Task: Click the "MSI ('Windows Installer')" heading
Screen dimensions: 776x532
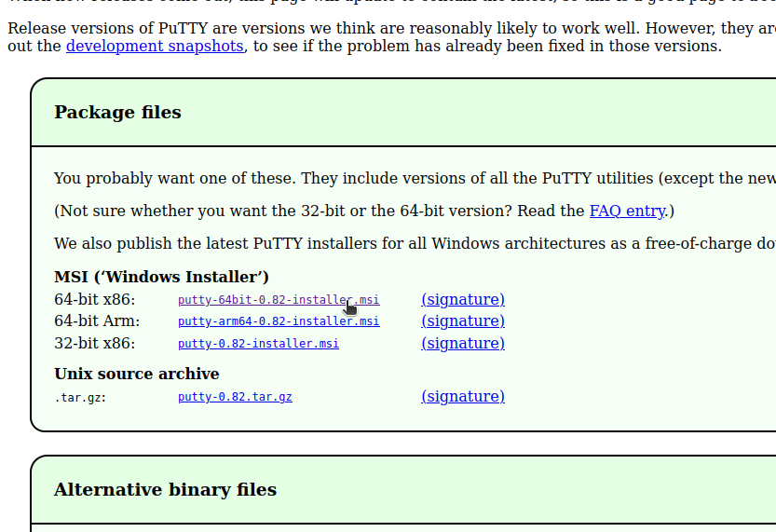Action: point(161,277)
